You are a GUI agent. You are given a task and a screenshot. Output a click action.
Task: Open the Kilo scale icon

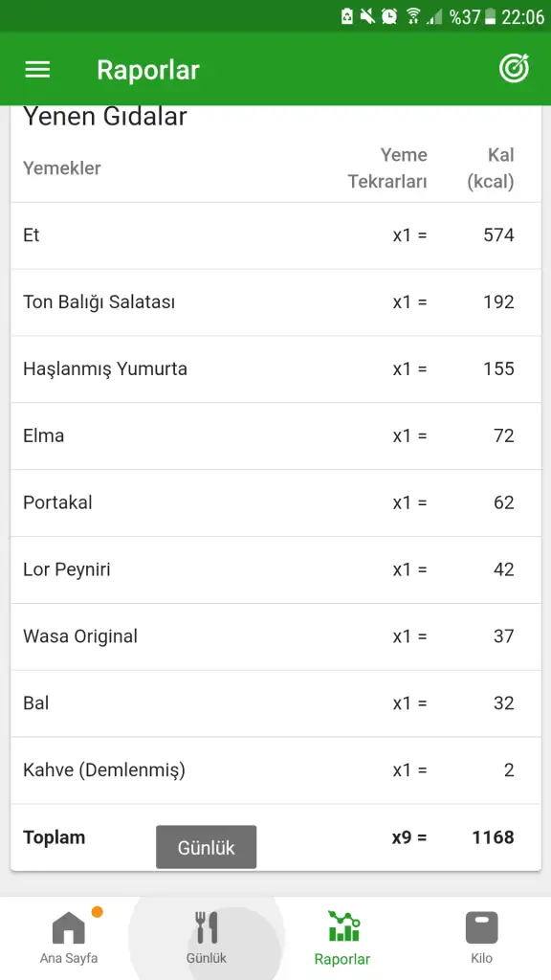point(482,927)
